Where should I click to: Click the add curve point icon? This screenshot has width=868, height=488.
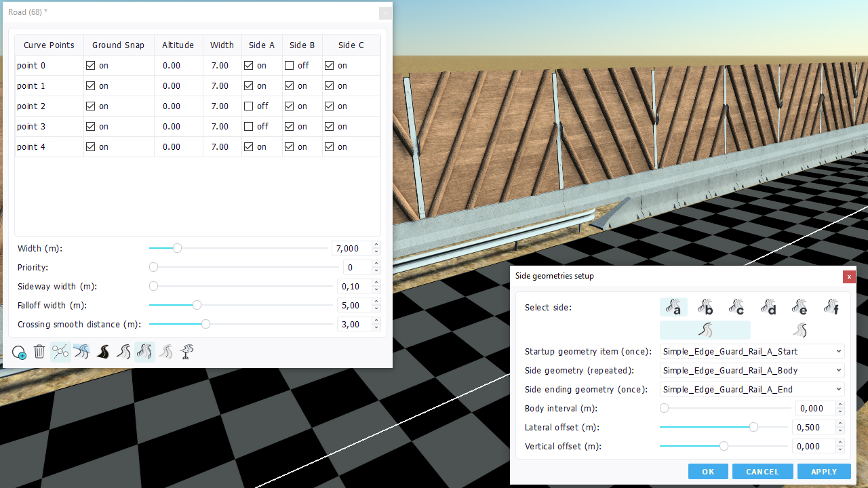tap(19, 352)
